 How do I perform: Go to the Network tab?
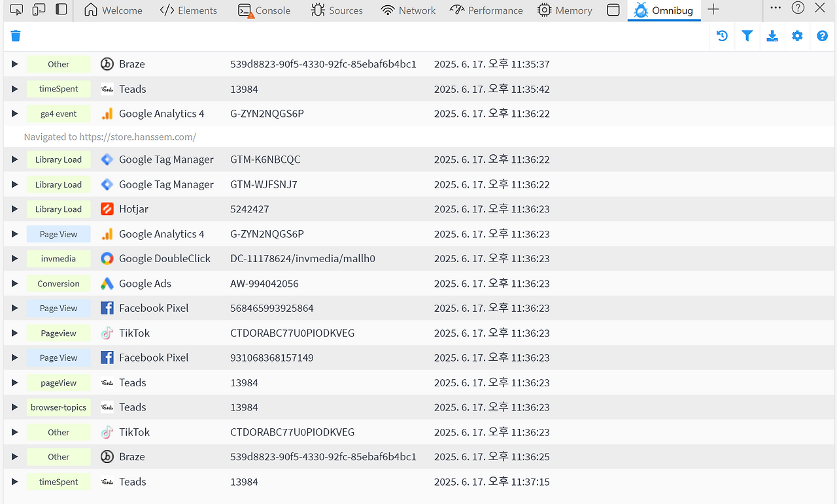tap(408, 10)
